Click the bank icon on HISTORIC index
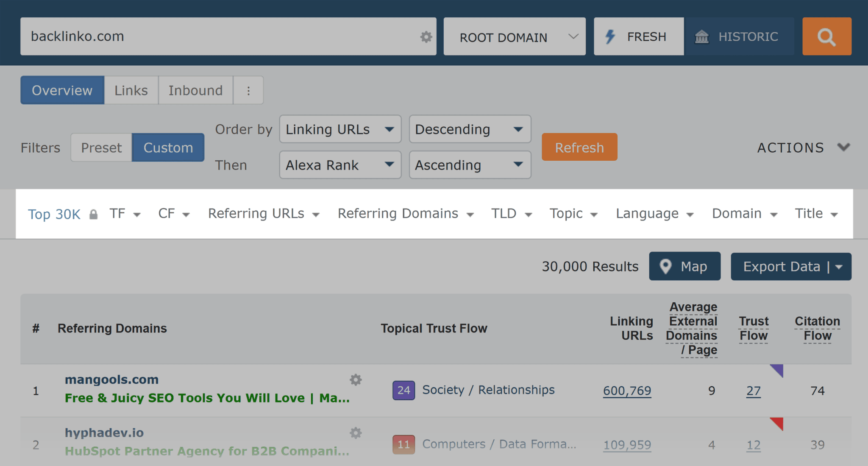The width and height of the screenshot is (868, 466). click(x=703, y=36)
